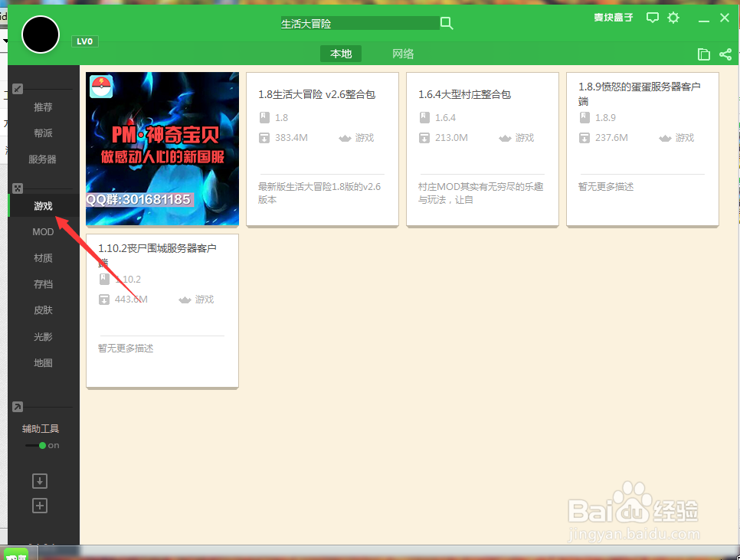Click crown icon in 1.8.9愤怒的蛋蛋 card

pyautogui.click(x=665, y=138)
